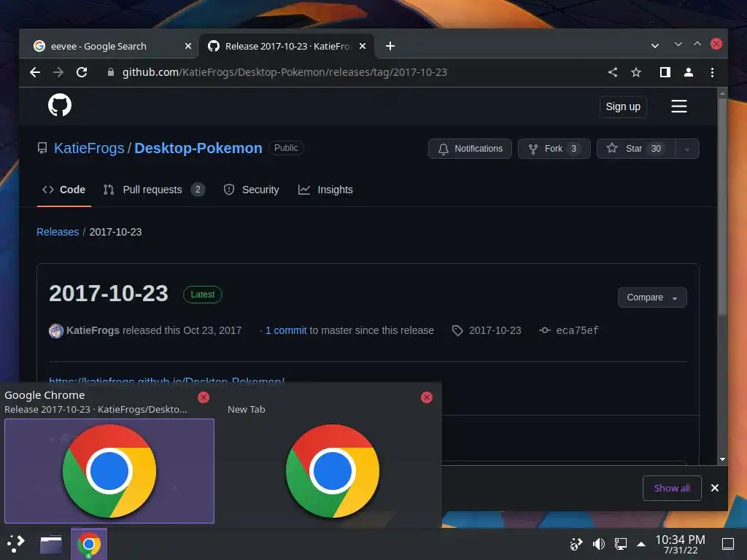This screenshot has height=560, width=747.
Task: Open Desktop-Pokemon repository link
Action: (x=198, y=148)
